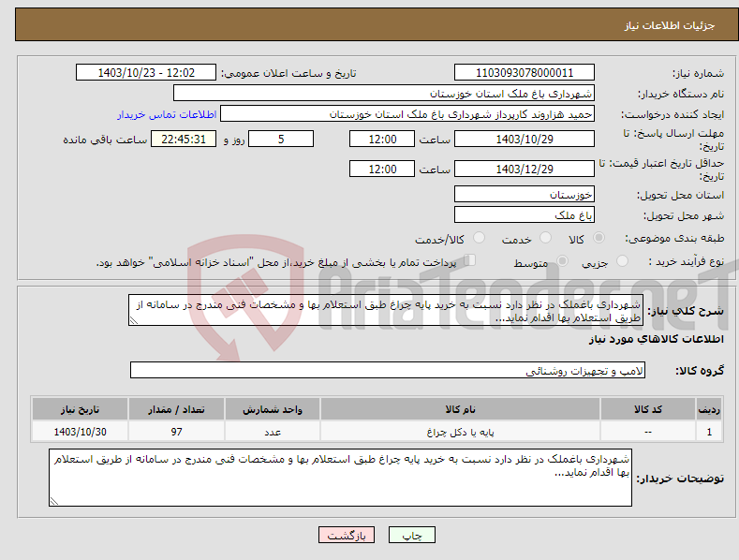Screen dimensions: 739x560
Task: Click the توضیحات خریدار text area
Action: coord(340,478)
